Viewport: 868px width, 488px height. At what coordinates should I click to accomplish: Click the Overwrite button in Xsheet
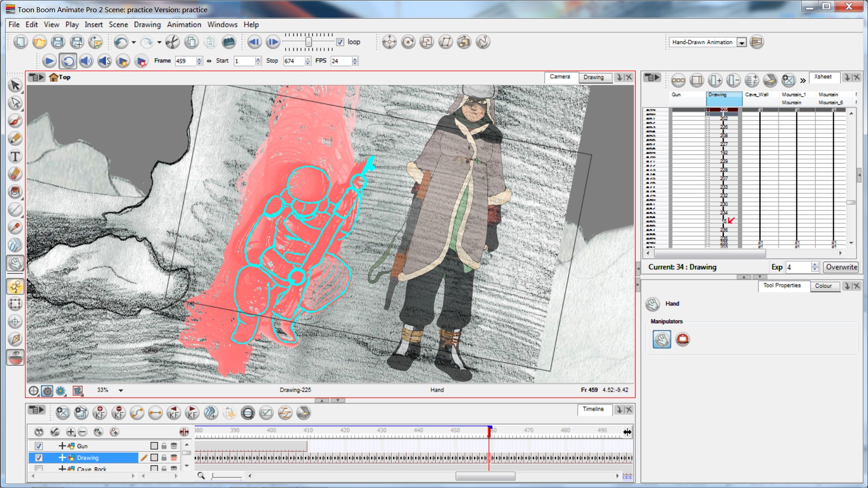pyautogui.click(x=841, y=267)
